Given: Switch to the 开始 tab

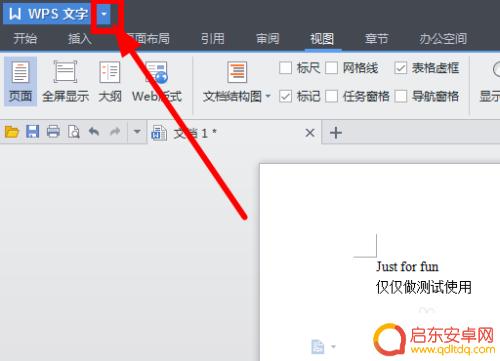Looking at the screenshot, I should [x=25, y=39].
